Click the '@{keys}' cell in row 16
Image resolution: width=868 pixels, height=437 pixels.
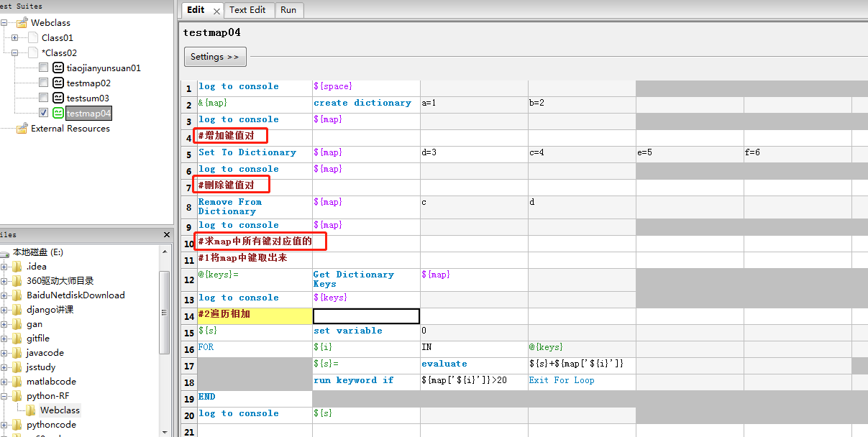click(x=582, y=348)
